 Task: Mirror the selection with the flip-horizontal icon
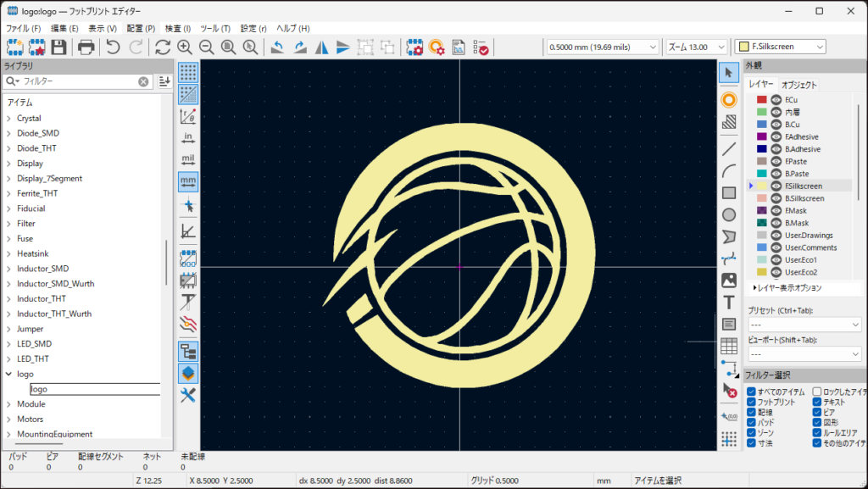322,47
